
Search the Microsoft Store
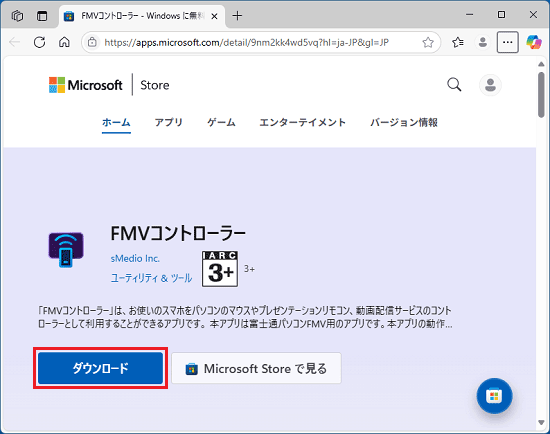point(454,85)
